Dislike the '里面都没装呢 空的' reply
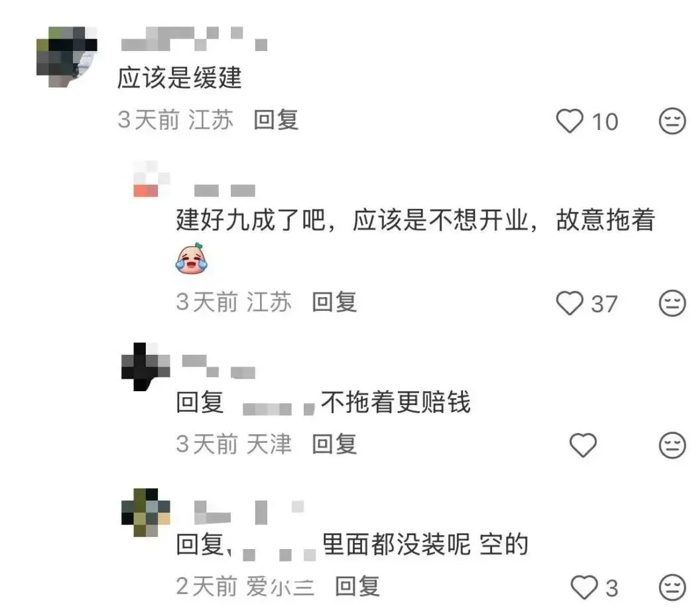 tap(672, 587)
